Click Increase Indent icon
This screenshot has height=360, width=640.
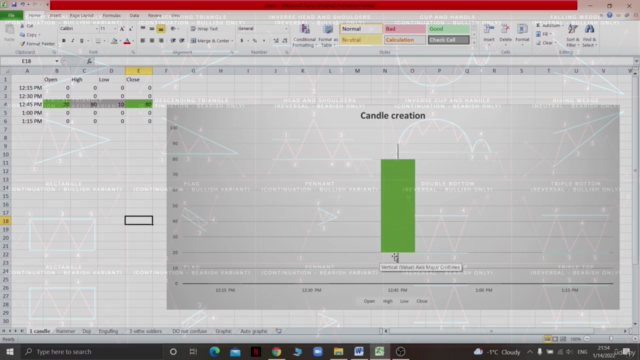182,41
